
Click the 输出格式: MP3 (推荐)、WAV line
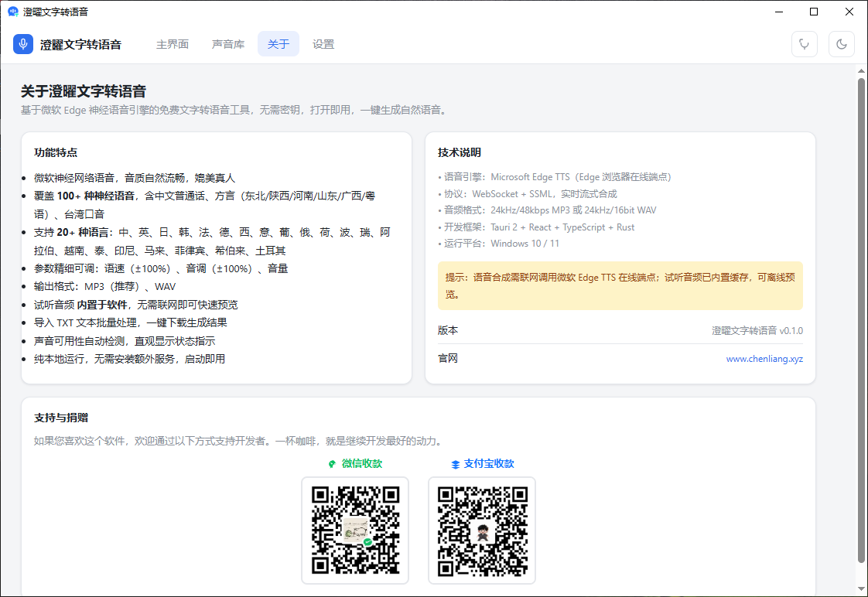click(x=104, y=287)
